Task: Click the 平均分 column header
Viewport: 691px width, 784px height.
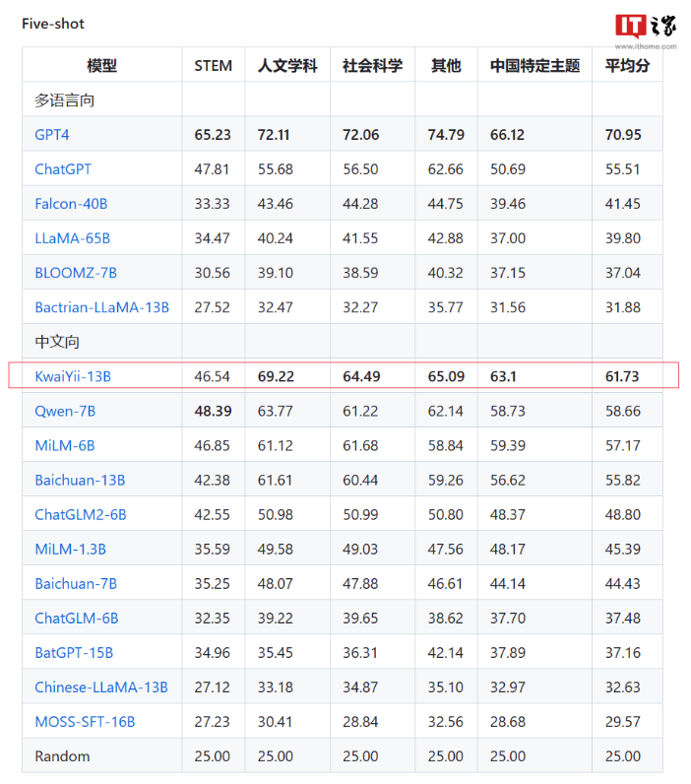Action: (x=628, y=66)
